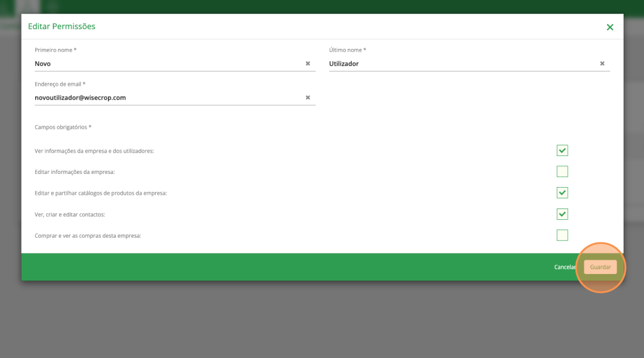The width and height of the screenshot is (644, 358).
Task: Click the 'Editar informações da empresa:' label text
Action: tap(75, 172)
